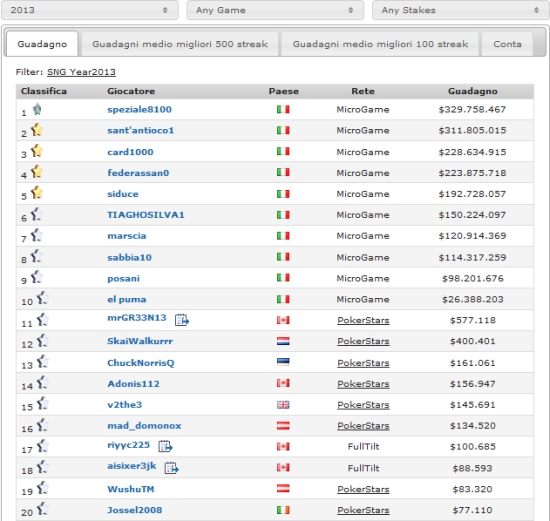The width and height of the screenshot is (550, 521).
Task: Click the green star badge beside speziale8100
Action: point(37,110)
